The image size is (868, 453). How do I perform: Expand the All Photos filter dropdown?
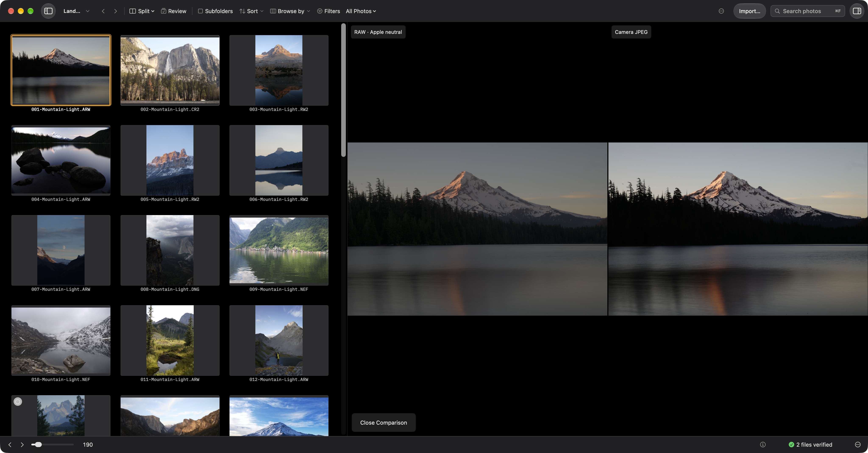pos(361,11)
